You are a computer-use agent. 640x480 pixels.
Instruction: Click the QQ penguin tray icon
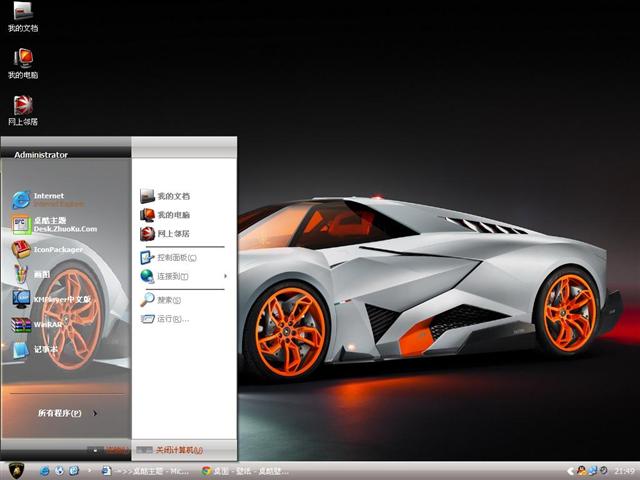pos(582,471)
